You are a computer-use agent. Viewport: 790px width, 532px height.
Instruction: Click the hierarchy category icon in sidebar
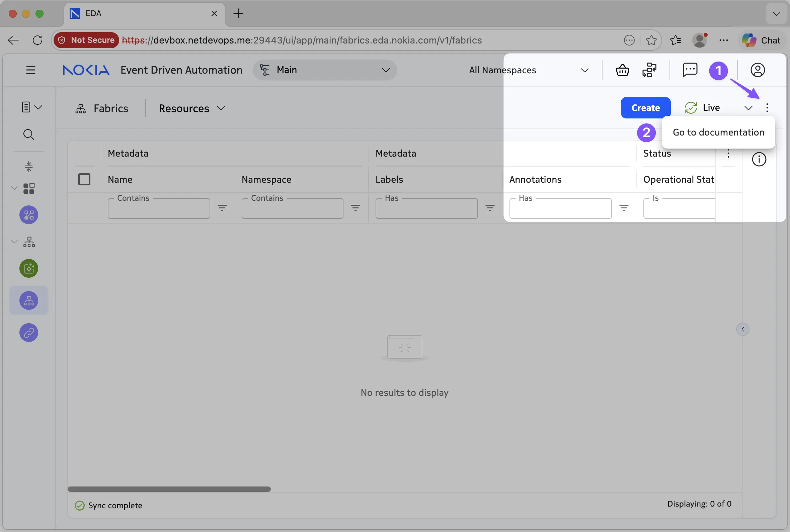pos(29,242)
